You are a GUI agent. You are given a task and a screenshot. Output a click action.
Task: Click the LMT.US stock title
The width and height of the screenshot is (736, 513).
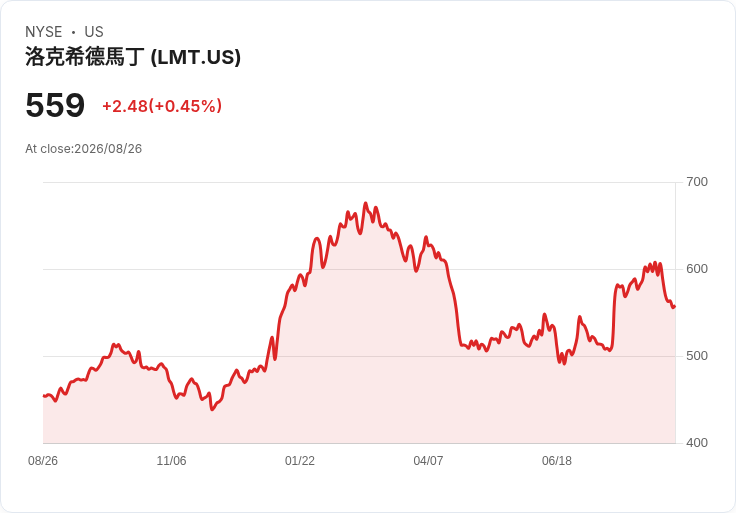[133, 57]
